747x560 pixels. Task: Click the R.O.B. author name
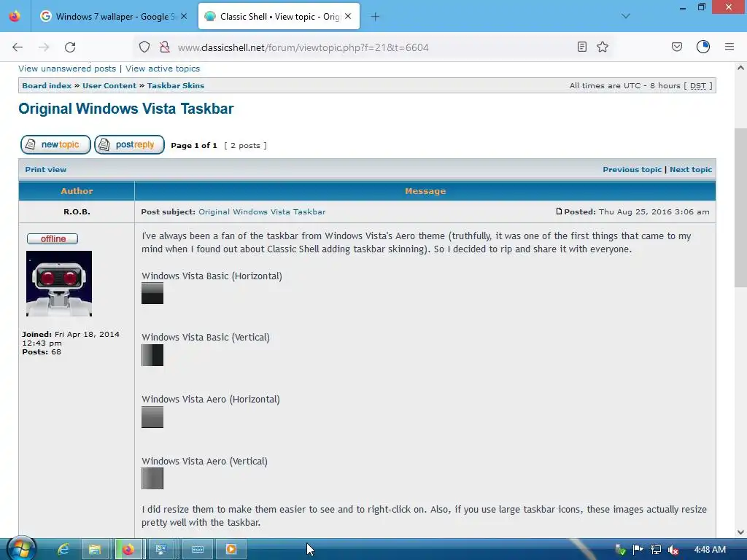coord(77,212)
